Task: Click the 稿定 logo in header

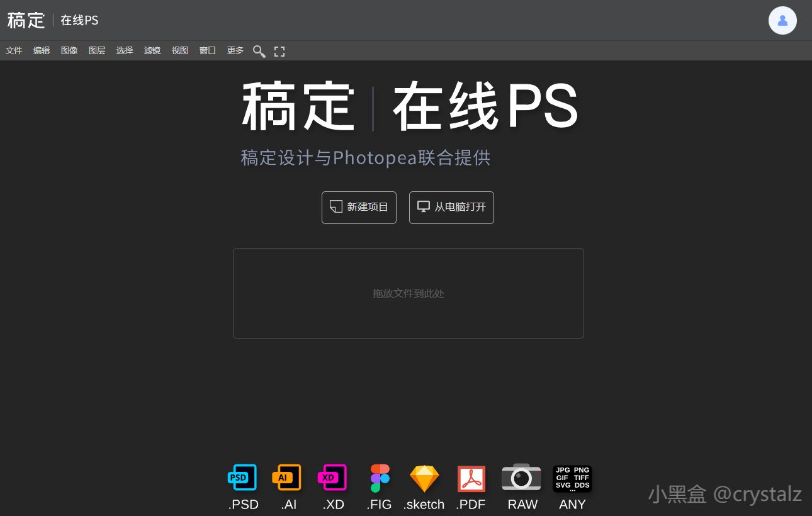Action: 26,20
